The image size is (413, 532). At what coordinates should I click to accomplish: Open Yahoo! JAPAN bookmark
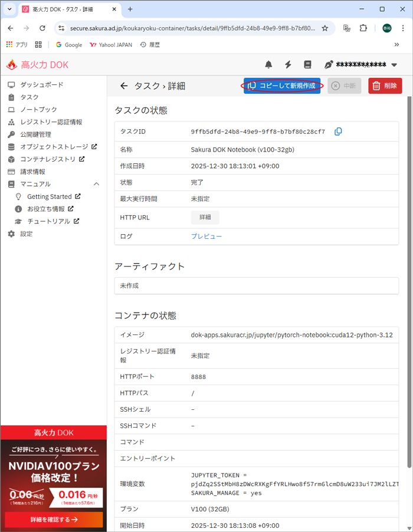tap(111, 44)
